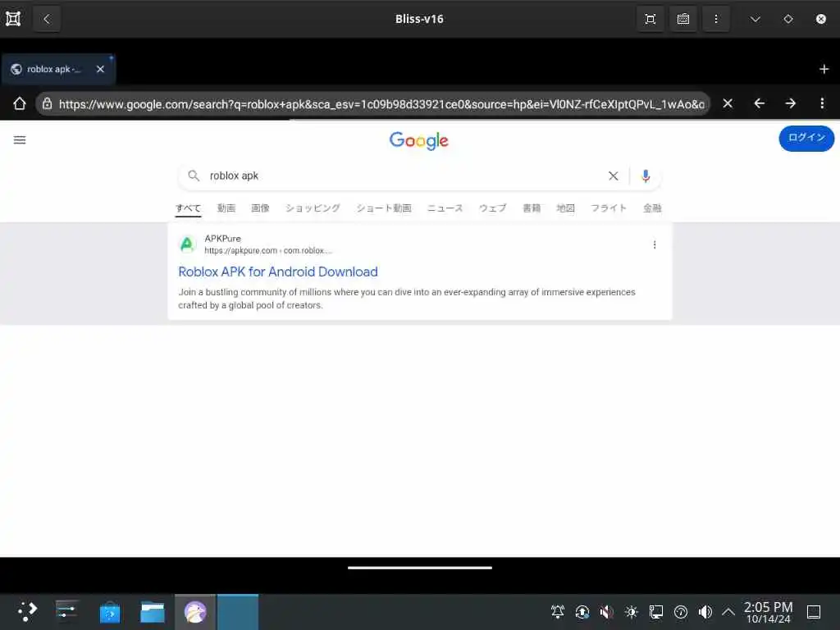Switch to the 金融 finance tab

coord(652,208)
